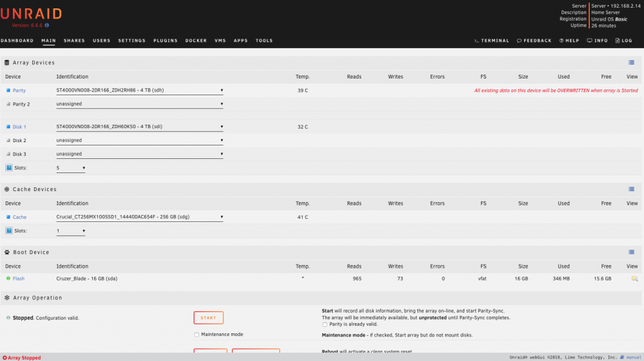Click the Array Slots help icon

tap(9, 168)
